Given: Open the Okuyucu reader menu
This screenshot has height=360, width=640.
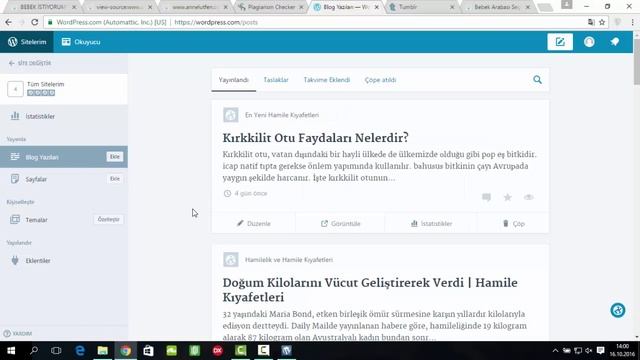Looking at the screenshot, I should (x=81, y=42).
